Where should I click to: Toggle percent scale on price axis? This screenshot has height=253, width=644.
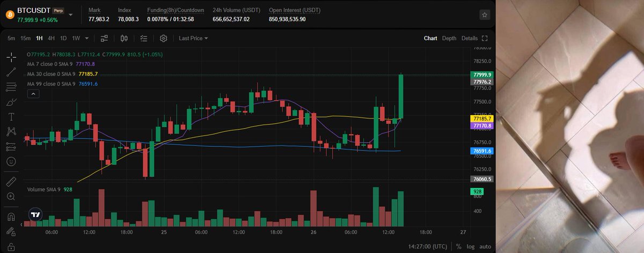tap(459, 247)
